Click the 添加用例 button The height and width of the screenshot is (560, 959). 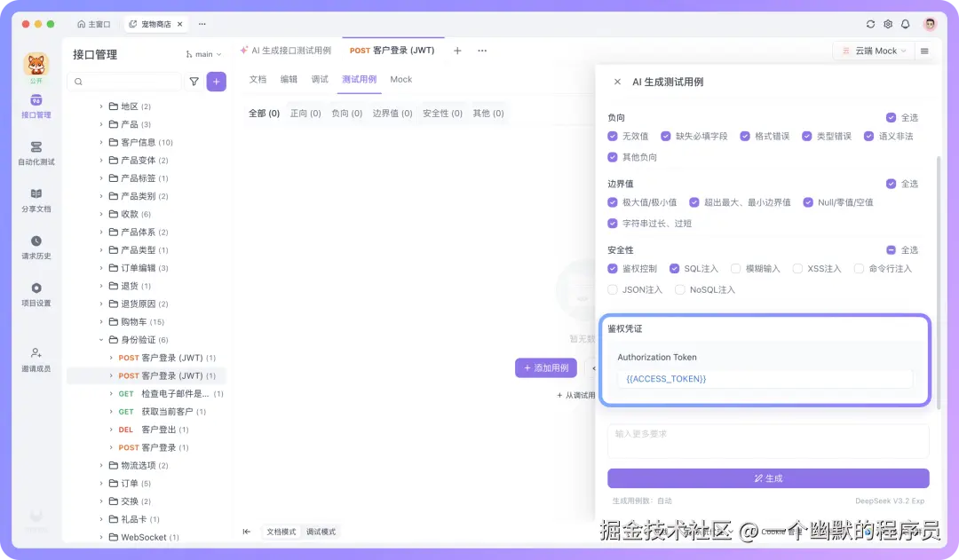click(545, 368)
